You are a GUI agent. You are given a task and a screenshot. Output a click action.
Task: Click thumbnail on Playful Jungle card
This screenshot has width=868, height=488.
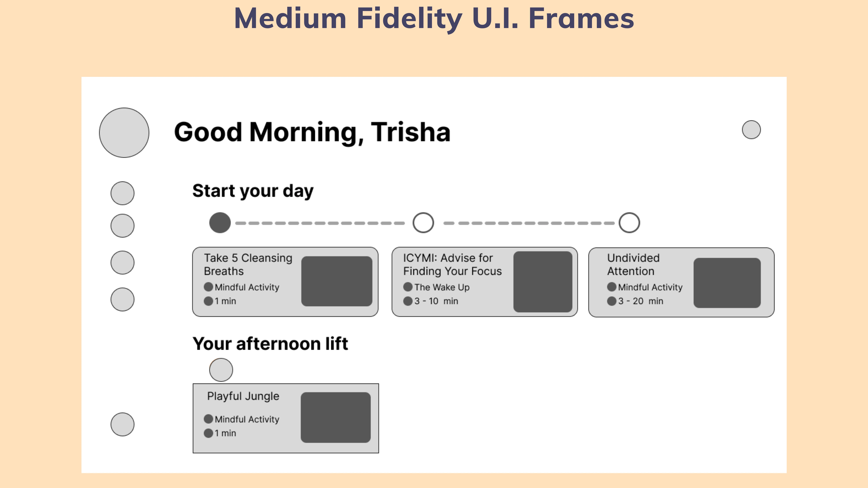(336, 417)
